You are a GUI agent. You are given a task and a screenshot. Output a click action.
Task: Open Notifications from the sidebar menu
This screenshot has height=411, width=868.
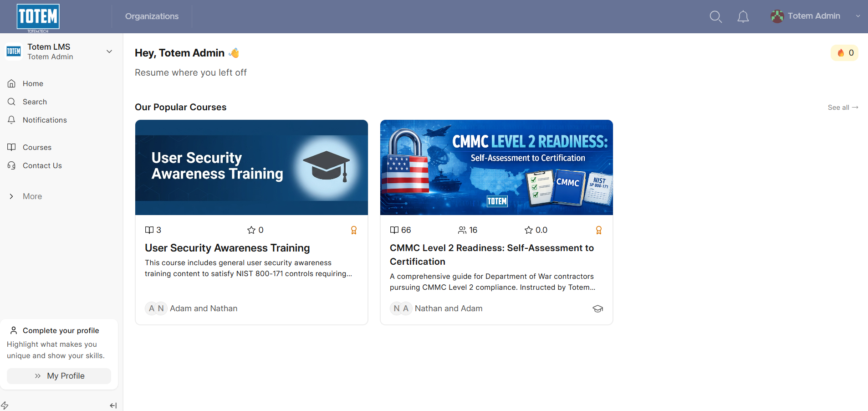click(45, 120)
